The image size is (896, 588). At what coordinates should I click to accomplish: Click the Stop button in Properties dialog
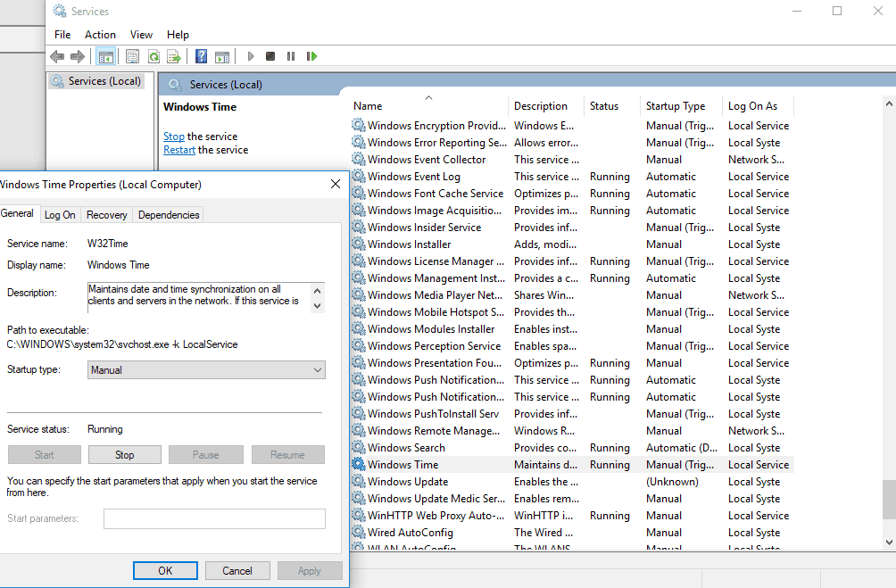pyautogui.click(x=125, y=455)
